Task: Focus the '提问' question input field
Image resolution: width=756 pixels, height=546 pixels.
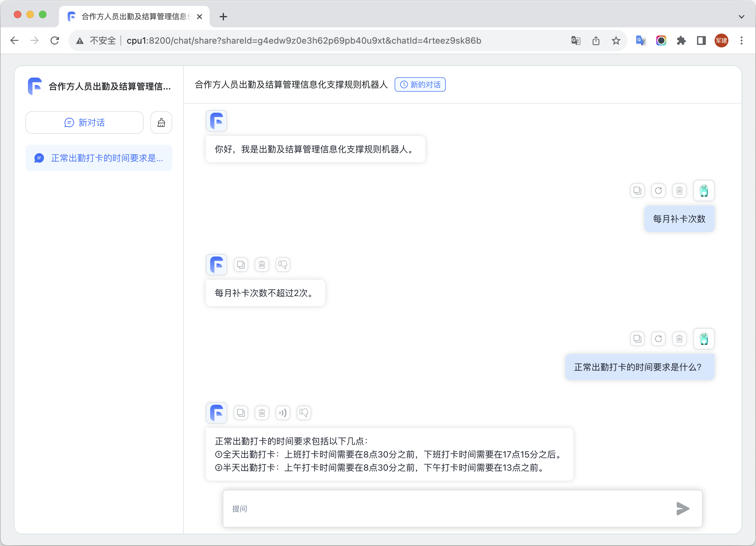Action: tap(447, 508)
